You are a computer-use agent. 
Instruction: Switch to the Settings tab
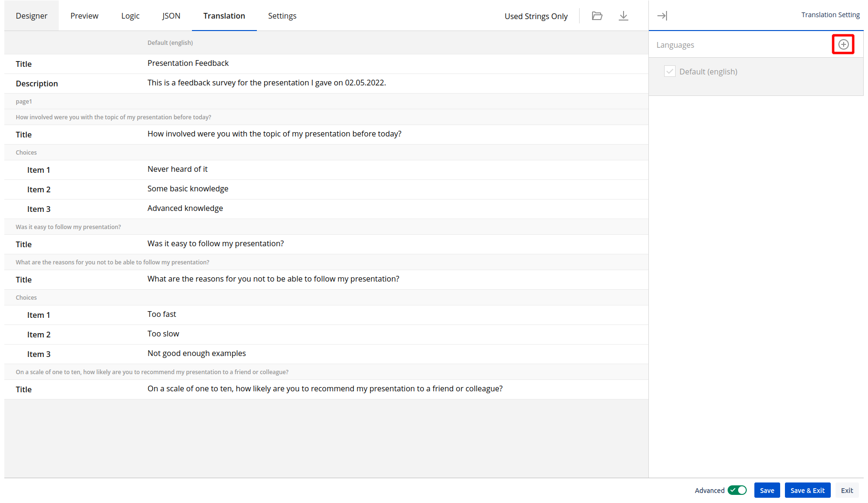pyautogui.click(x=282, y=16)
